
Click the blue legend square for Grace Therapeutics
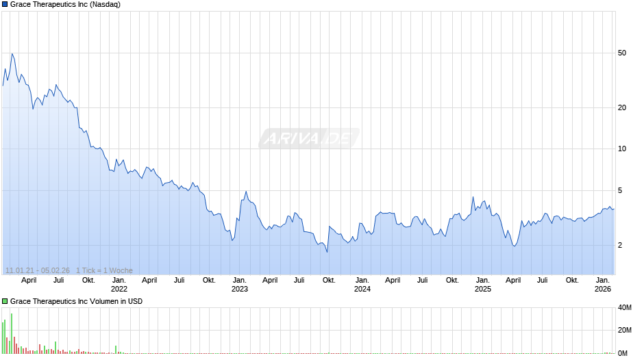pyautogui.click(x=5, y=5)
